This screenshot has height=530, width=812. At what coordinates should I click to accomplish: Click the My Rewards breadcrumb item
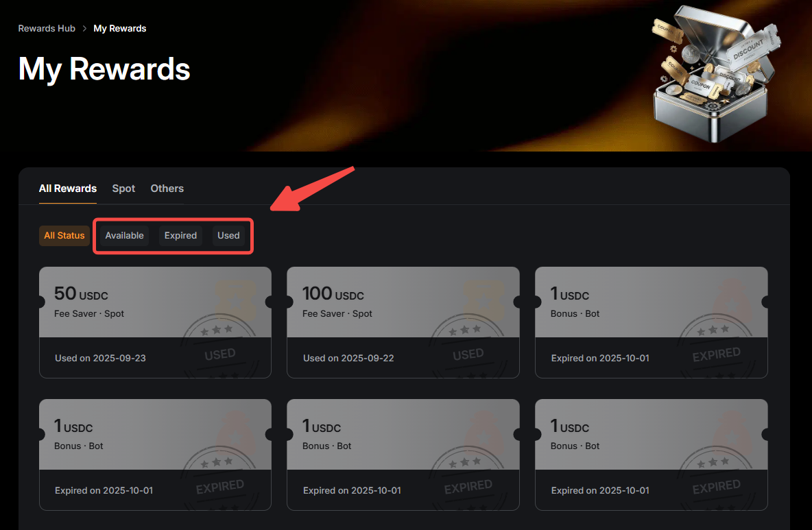119,29
